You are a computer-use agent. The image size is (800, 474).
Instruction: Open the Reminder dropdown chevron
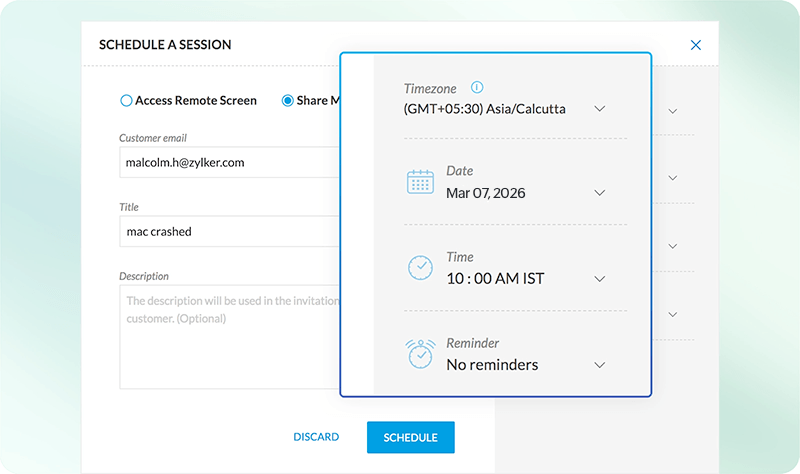[x=600, y=364]
